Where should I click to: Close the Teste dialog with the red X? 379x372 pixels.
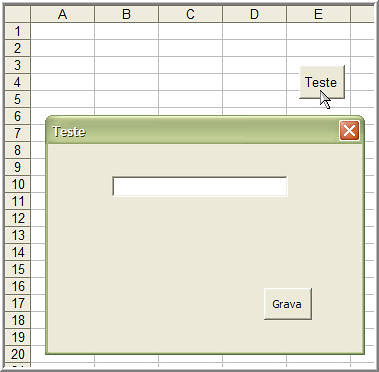(x=349, y=131)
